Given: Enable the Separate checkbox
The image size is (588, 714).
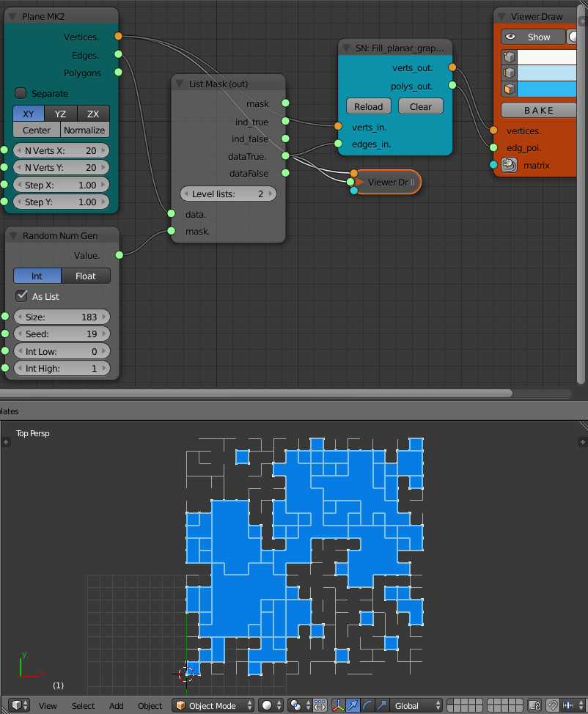Looking at the screenshot, I should (x=21, y=93).
